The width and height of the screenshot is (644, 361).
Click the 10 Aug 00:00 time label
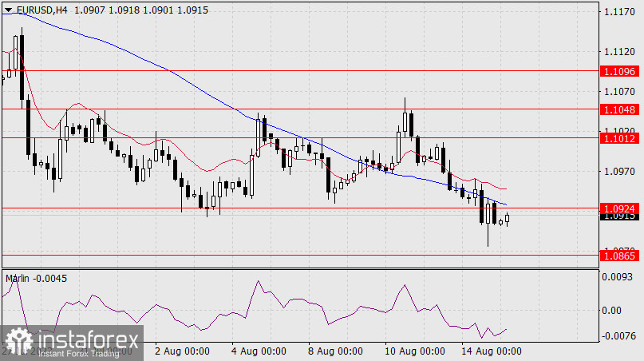(414, 351)
